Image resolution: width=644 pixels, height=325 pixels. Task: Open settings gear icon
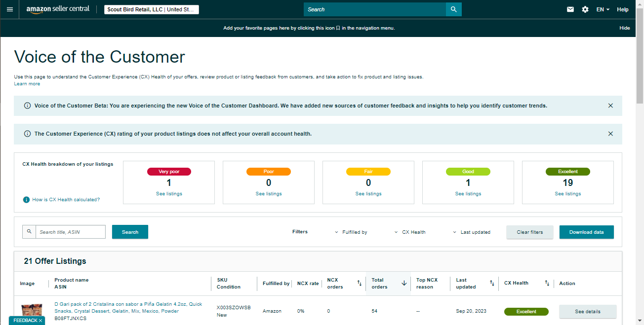[x=585, y=9]
